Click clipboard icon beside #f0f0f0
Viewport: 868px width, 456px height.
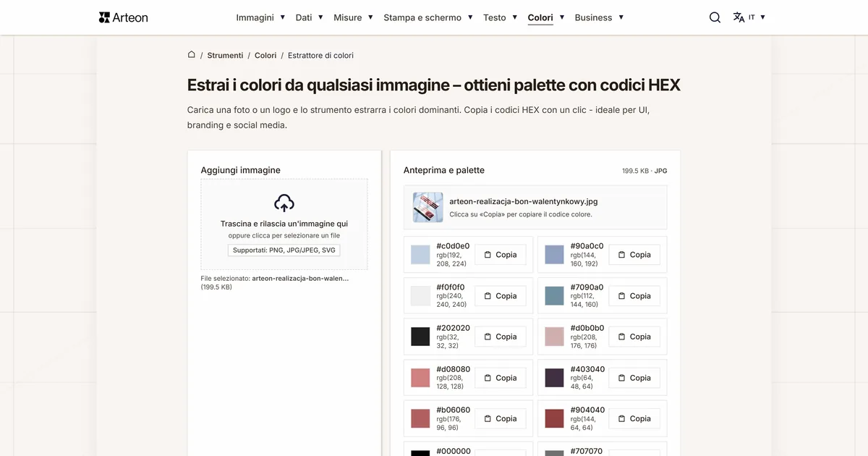click(488, 296)
